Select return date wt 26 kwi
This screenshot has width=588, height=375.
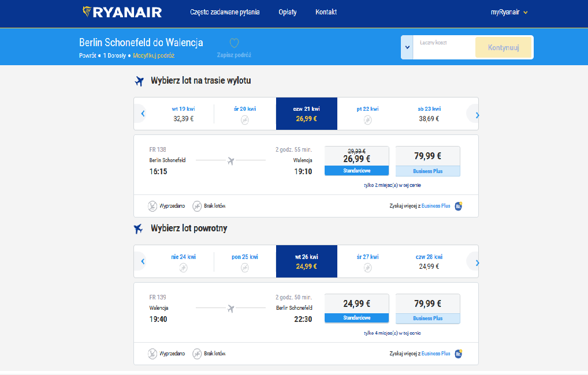[x=306, y=261]
